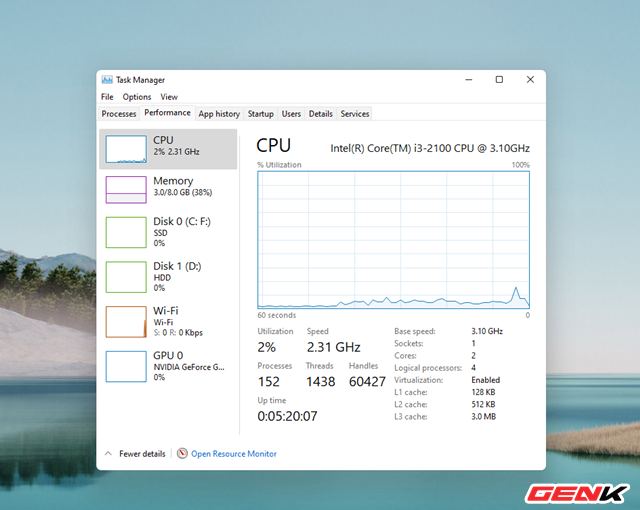This screenshot has width=640, height=510.
Task: Click the Task Manager app icon in title bar
Action: (x=107, y=80)
